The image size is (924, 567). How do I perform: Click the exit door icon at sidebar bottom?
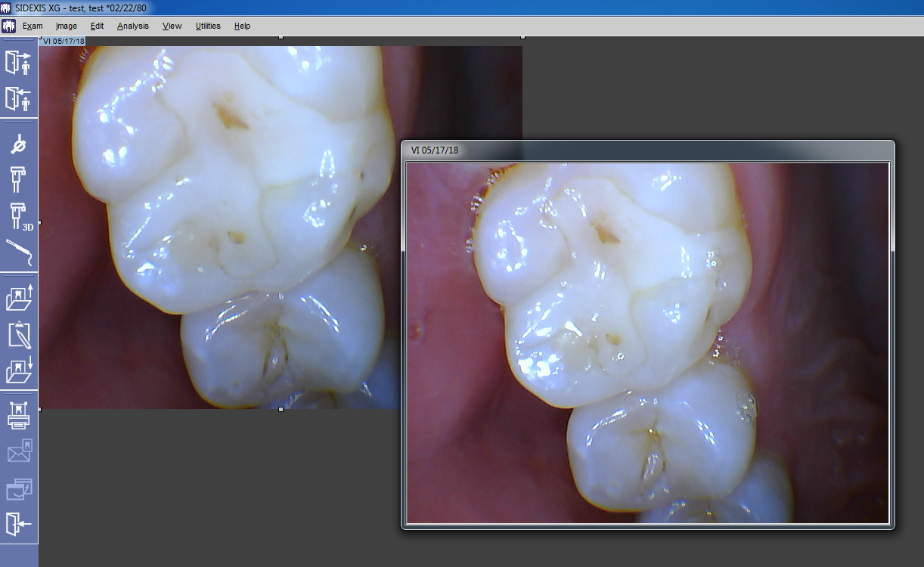coord(19,524)
